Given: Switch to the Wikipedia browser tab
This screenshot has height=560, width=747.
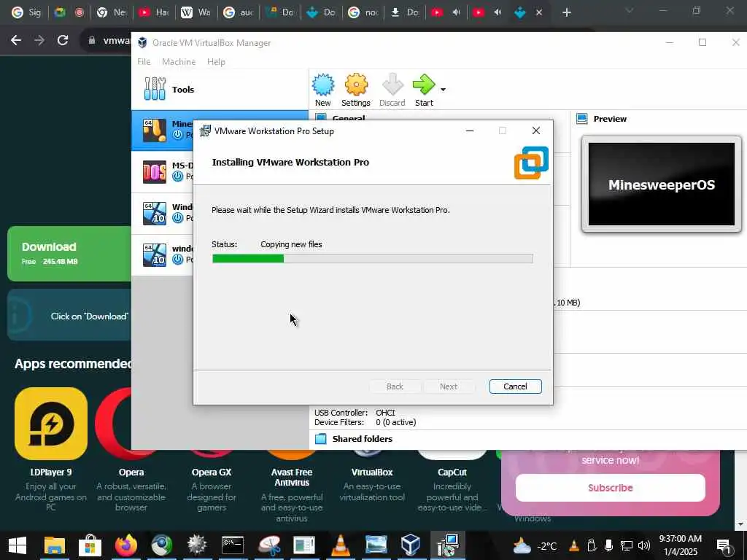Looking at the screenshot, I should point(196,12).
